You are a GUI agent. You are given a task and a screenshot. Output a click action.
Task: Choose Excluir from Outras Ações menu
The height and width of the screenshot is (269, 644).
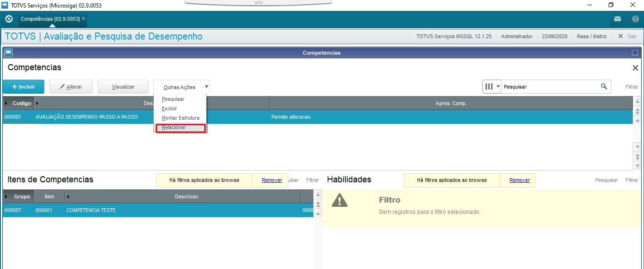[x=169, y=109]
